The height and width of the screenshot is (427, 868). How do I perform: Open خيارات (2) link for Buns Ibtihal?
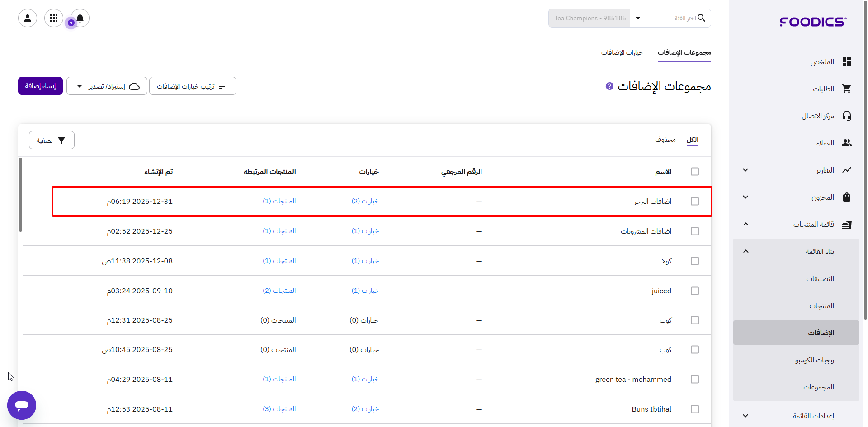click(365, 409)
